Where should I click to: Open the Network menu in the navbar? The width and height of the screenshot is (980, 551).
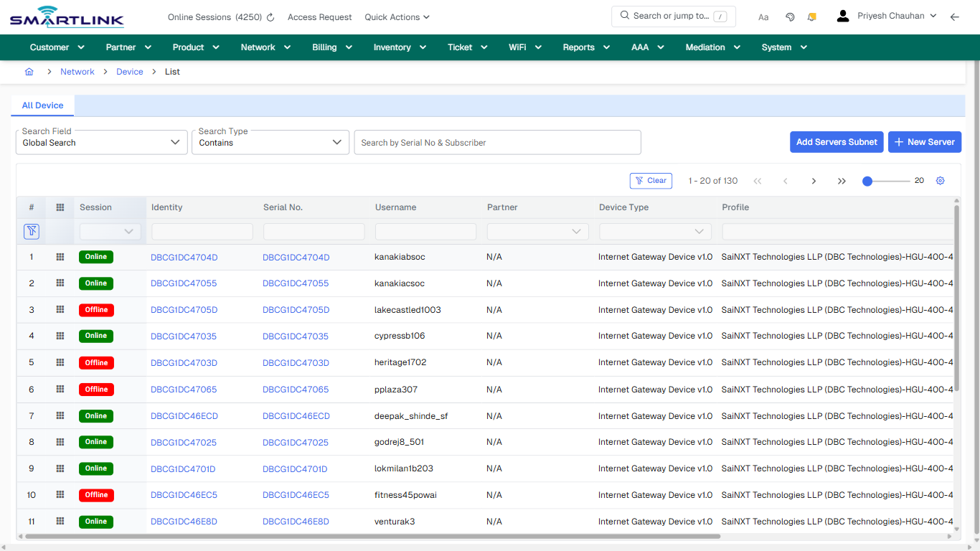pos(265,47)
